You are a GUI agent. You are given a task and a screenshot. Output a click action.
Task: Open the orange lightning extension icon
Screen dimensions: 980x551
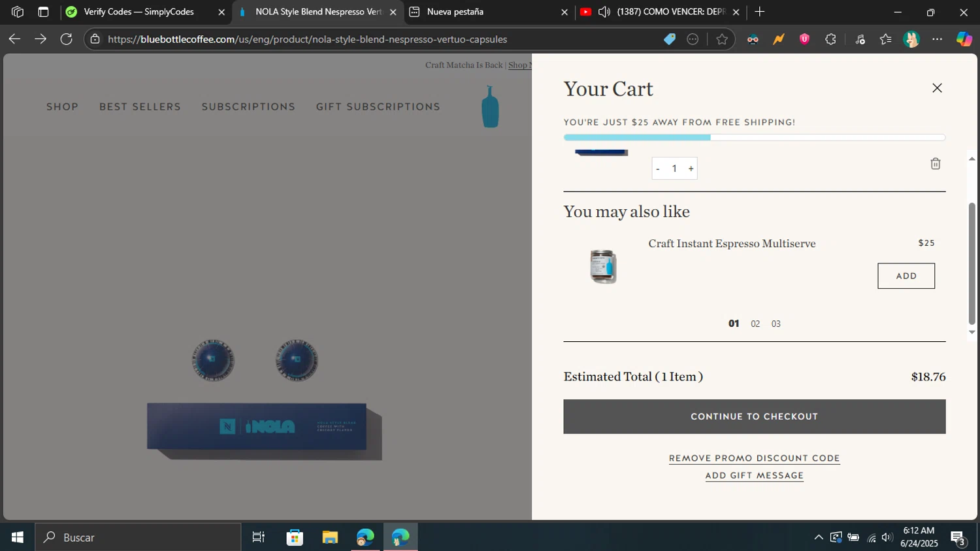point(778,39)
